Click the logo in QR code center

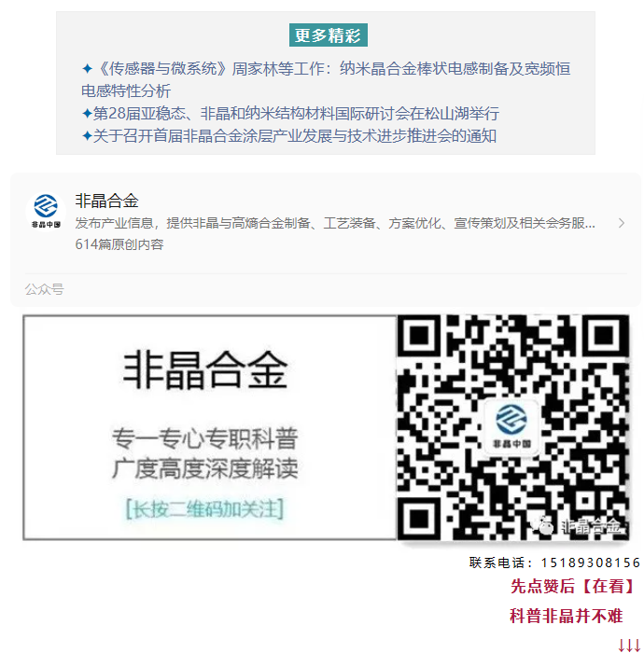[511, 428]
